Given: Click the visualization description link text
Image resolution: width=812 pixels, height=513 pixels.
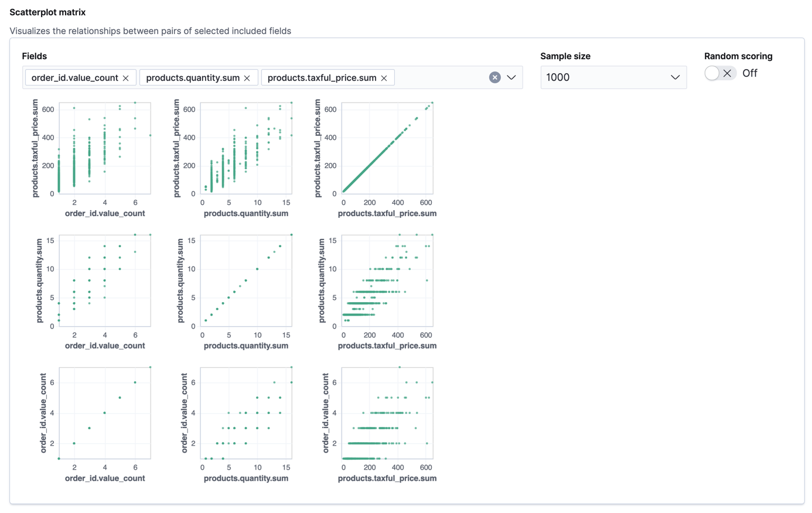Looking at the screenshot, I should coord(149,30).
